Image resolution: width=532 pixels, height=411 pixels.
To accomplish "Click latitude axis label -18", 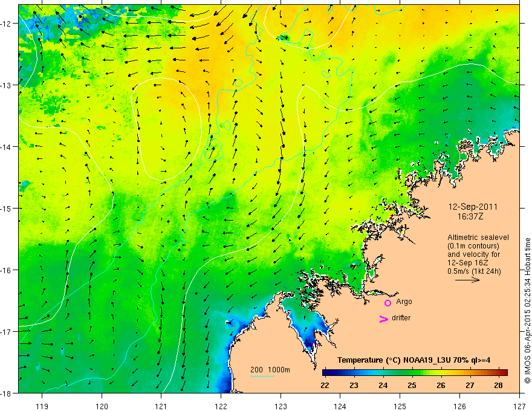I will [7, 393].
